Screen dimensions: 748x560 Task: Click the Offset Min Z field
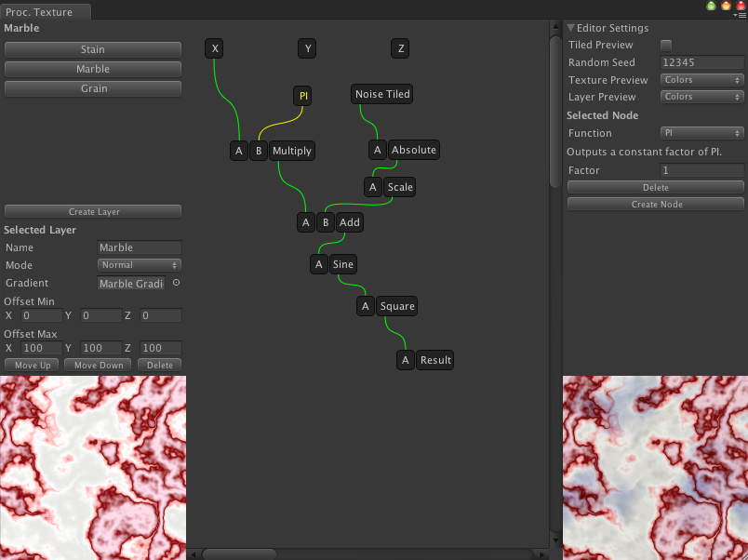pos(160,315)
